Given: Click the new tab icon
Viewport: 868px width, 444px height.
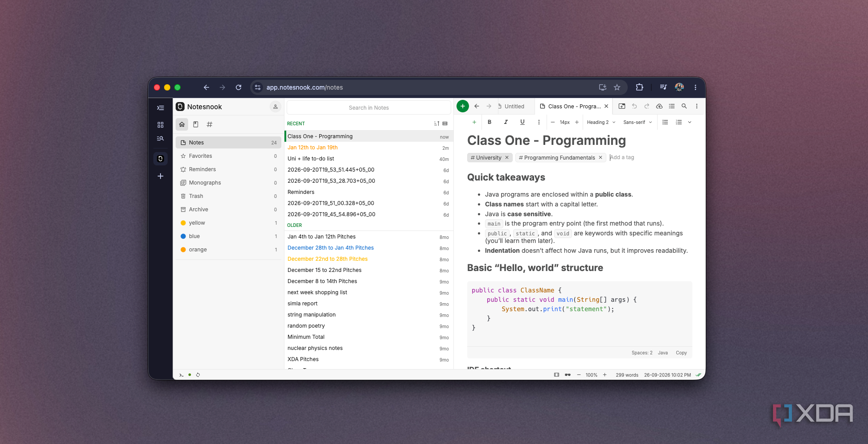Looking at the screenshot, I should click(x=622, y=106).
